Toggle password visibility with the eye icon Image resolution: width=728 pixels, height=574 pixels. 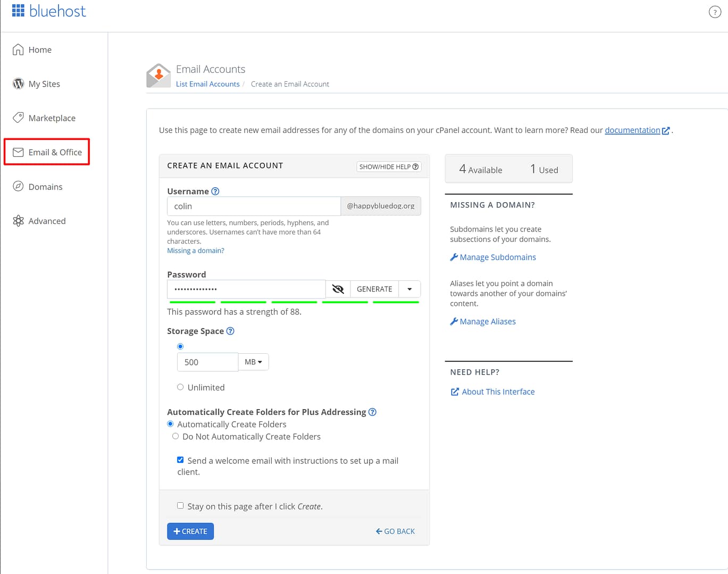338,289
